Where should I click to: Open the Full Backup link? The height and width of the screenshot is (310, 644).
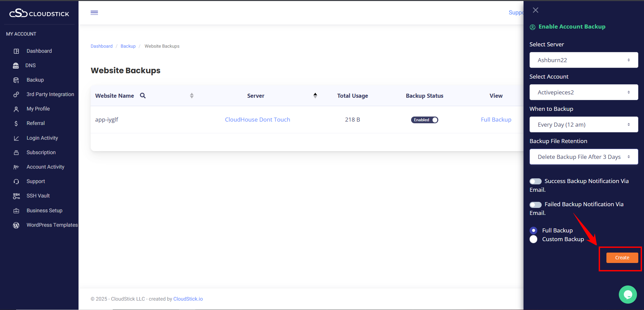[496, 120]
